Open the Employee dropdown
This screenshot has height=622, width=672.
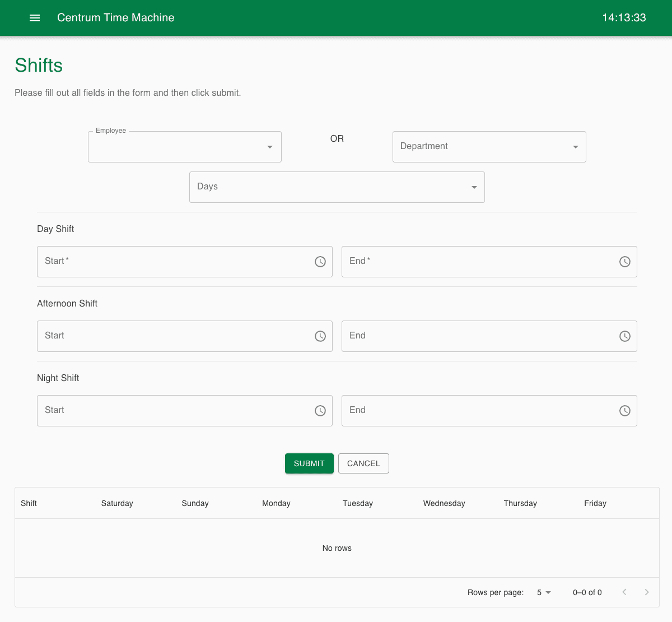pos(185,147)
